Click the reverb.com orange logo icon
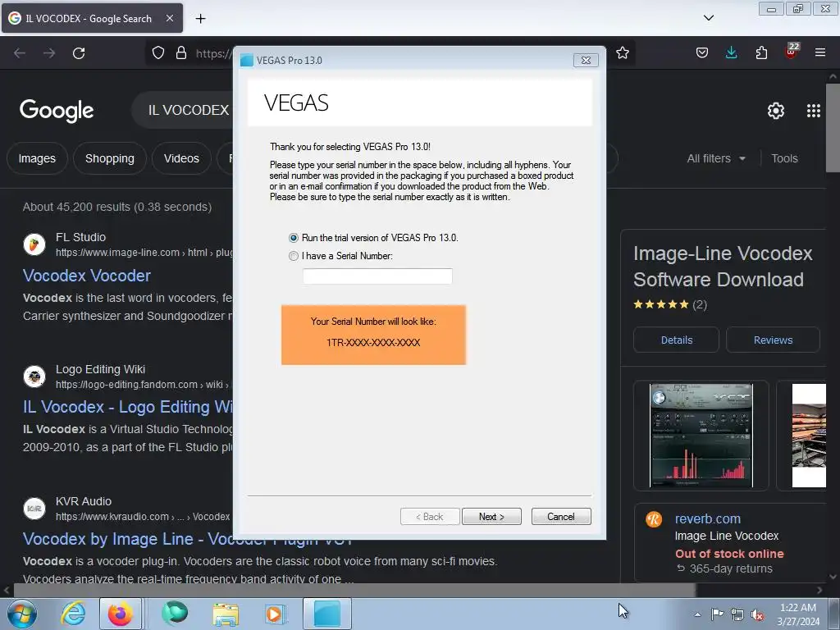The width and height of the screenshot is (840, 630). (x=654, y=519)
